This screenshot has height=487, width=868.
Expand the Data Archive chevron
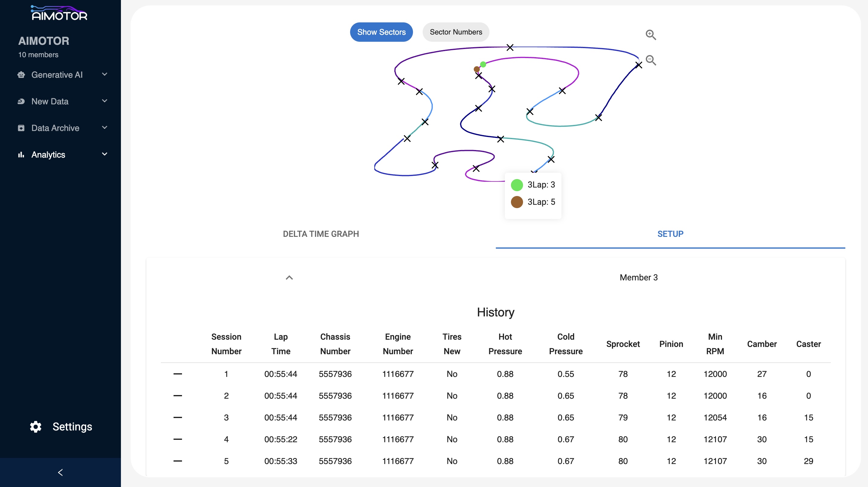[x=105, y=128]
